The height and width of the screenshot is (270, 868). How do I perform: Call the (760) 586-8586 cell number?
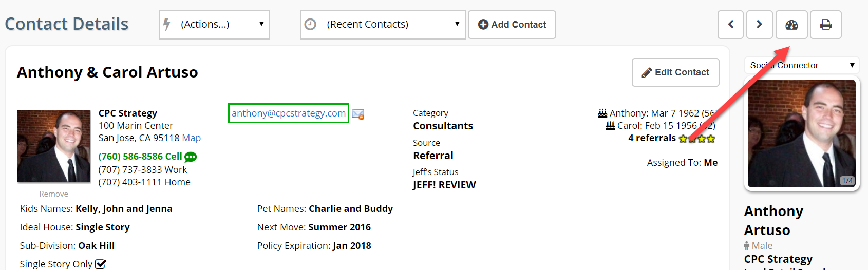(140, 157)
